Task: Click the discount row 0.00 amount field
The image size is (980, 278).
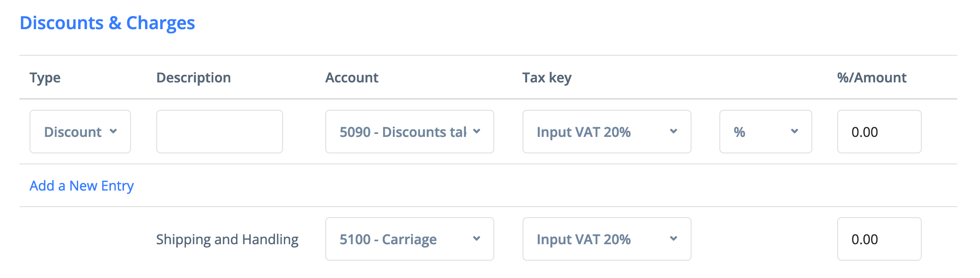Action: coord(879,132)
